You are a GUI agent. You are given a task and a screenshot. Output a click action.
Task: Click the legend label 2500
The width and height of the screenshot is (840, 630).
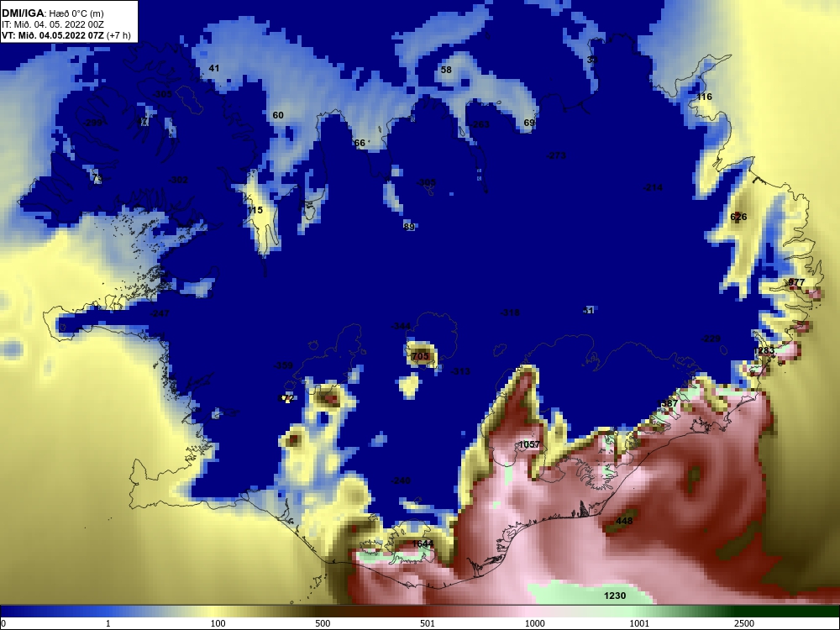pos(744,623)
